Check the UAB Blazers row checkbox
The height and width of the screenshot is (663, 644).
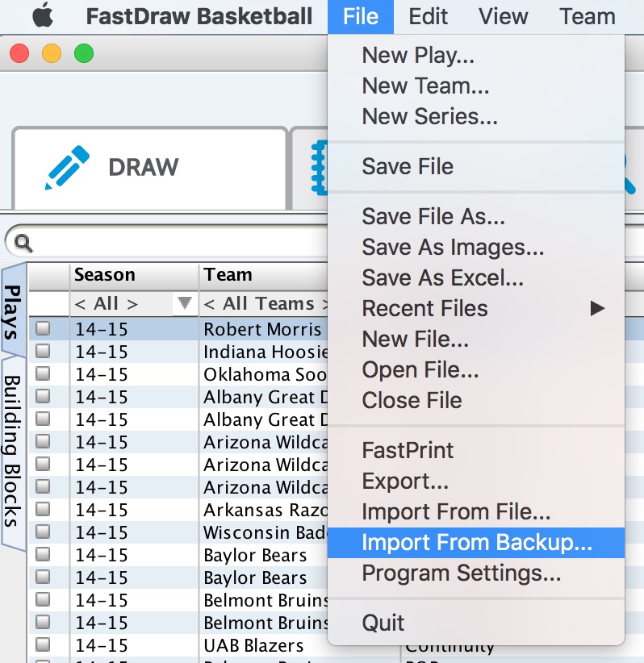coord(43,644)
